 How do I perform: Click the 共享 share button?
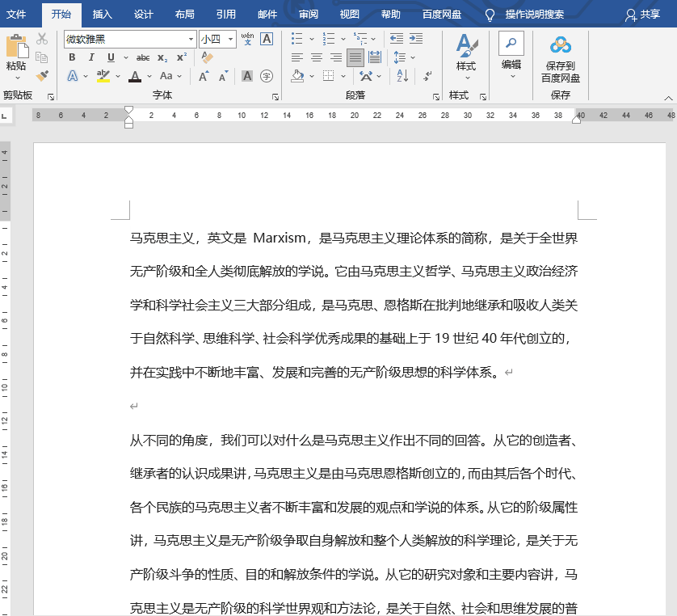pyautogui.click(x=642, y=14)
